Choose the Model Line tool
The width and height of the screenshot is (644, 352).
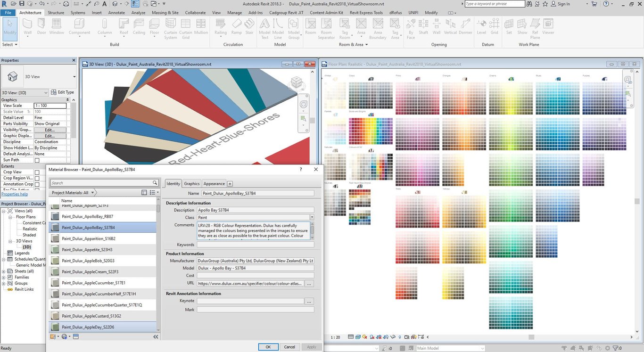(279, 29)
